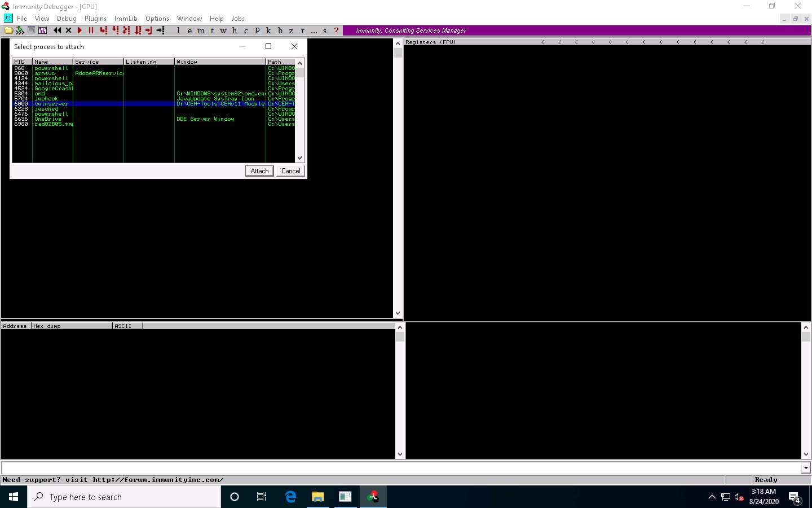
Task: Click the red question mark help icon
Action: pos(337,30)
